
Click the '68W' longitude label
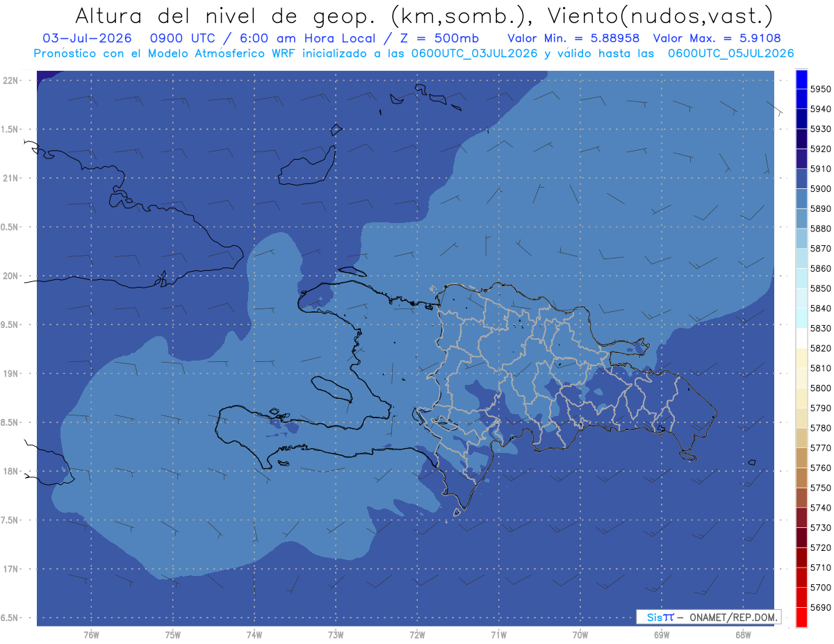point(742,635)
